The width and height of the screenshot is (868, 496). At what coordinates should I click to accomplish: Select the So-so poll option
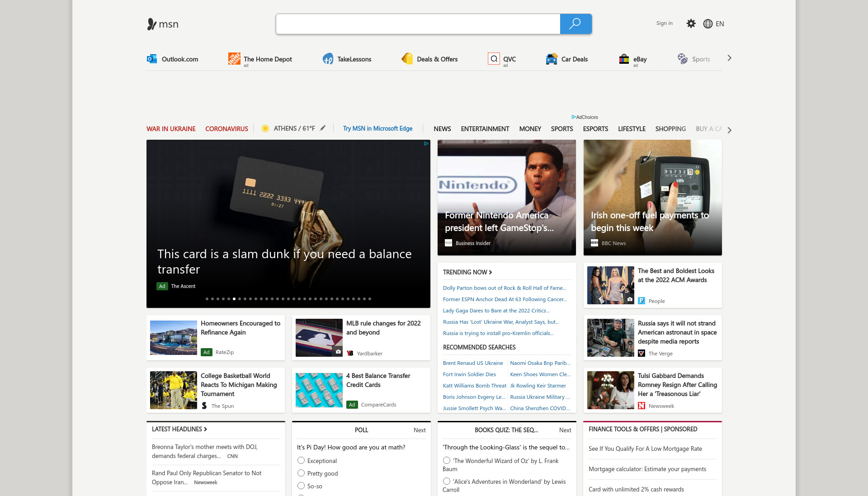pyautogui.click(x=301, y=486)
